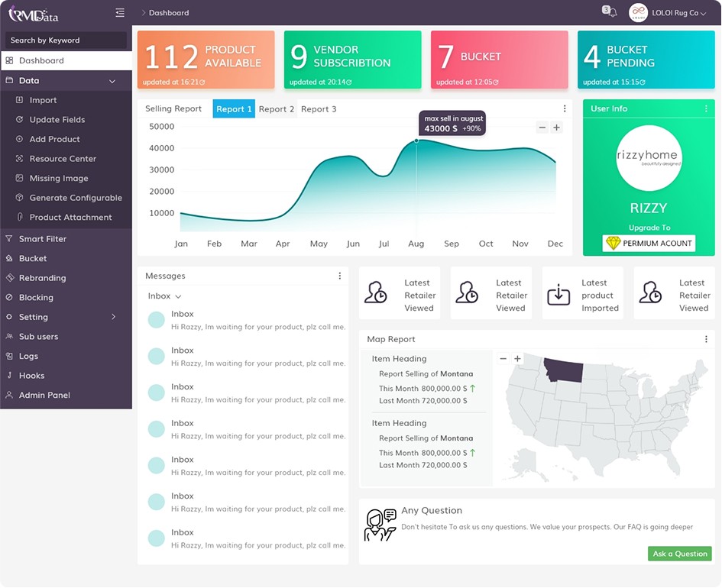Image resolution: width=722 pixels, height=588 pixels.
Task: Open the last Latest Retailer Viewed card
Action: pyautogui.click(x=674, y=295)
